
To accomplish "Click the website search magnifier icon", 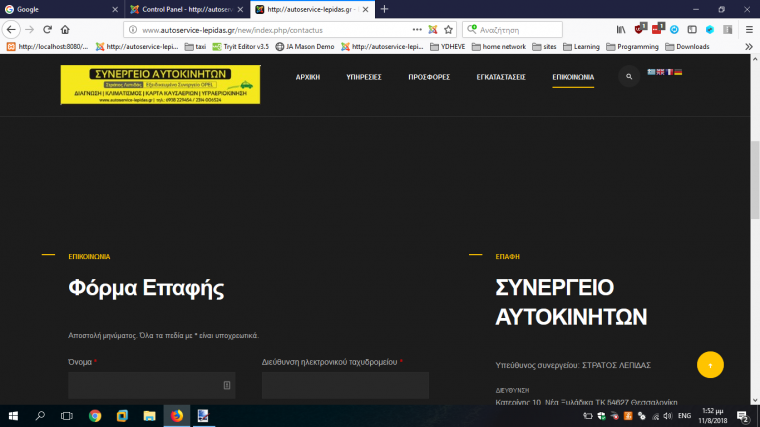I will click(x=629, y=76).
